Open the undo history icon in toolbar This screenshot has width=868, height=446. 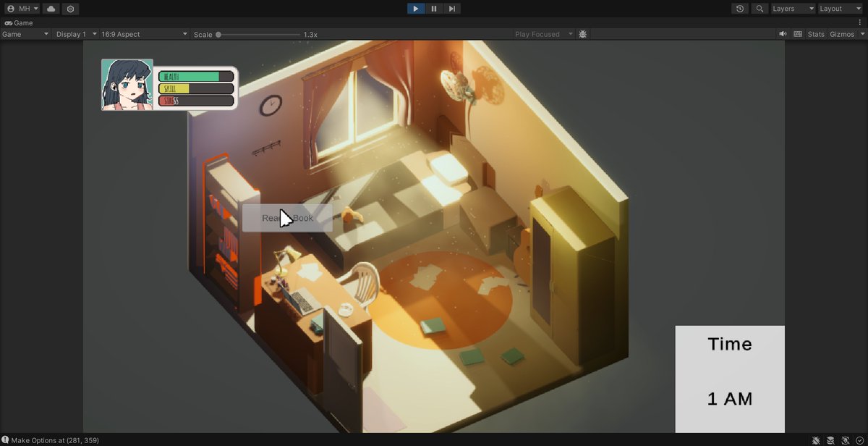739,8
